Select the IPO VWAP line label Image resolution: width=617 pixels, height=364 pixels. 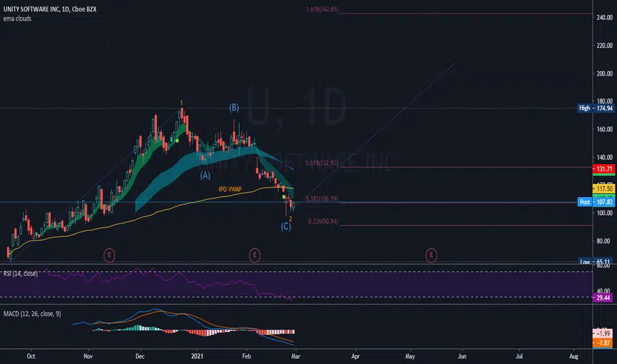230,189
